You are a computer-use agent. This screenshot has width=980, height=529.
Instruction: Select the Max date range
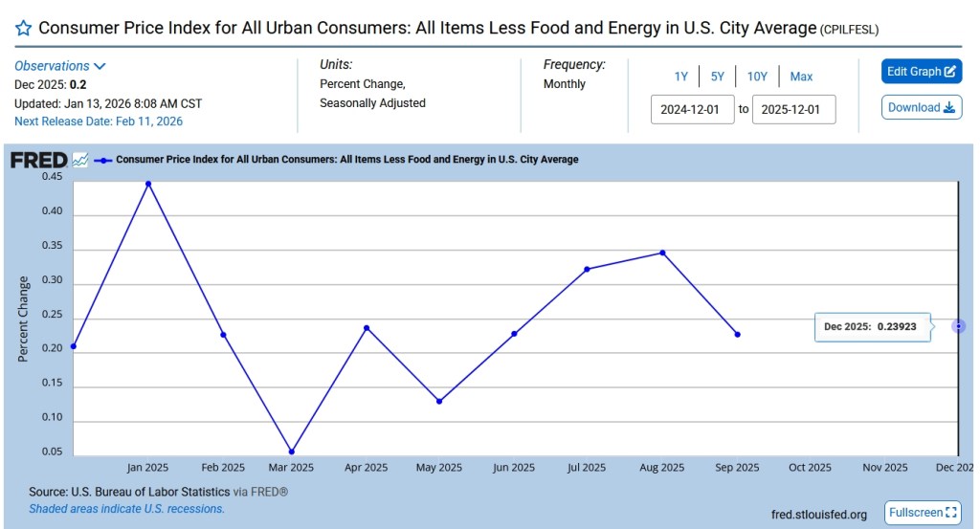pyautogui.click(x=801, y=77)
